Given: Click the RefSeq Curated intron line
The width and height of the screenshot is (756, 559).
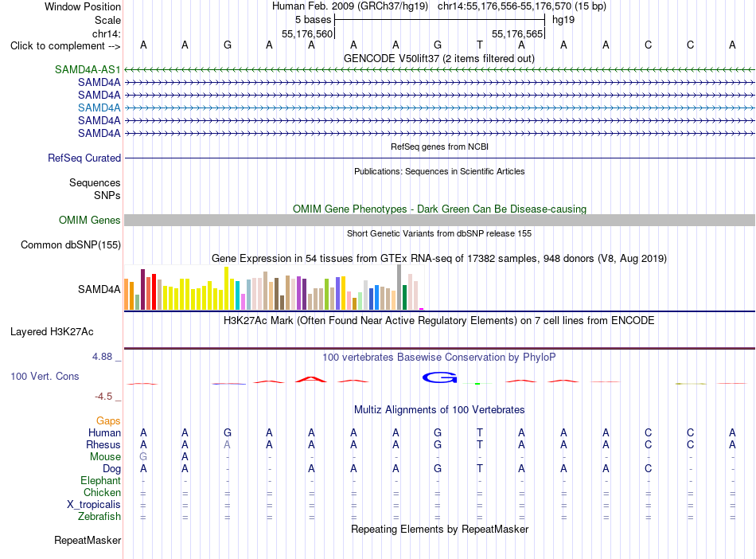Looking at the screenshot, I should (439, 158).
